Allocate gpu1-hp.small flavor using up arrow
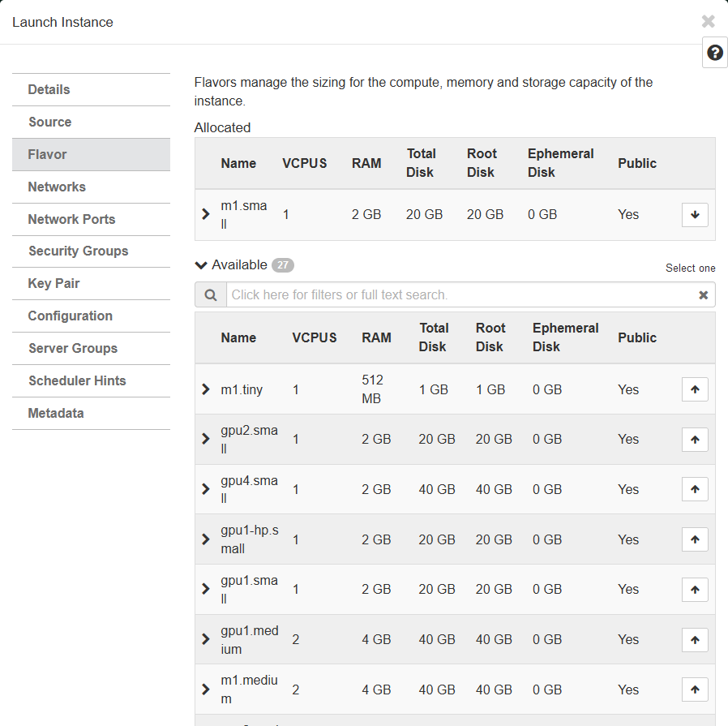 click(695, 539)
